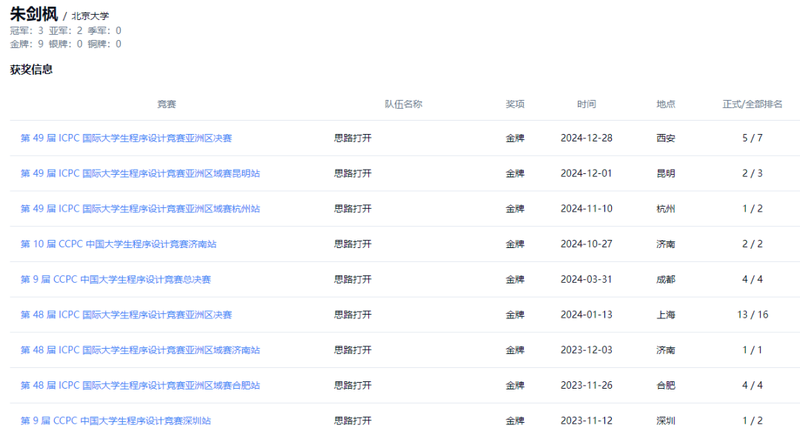Open 第 49 届 ICPC 区域赛昆明站 link

pos(140,173)
